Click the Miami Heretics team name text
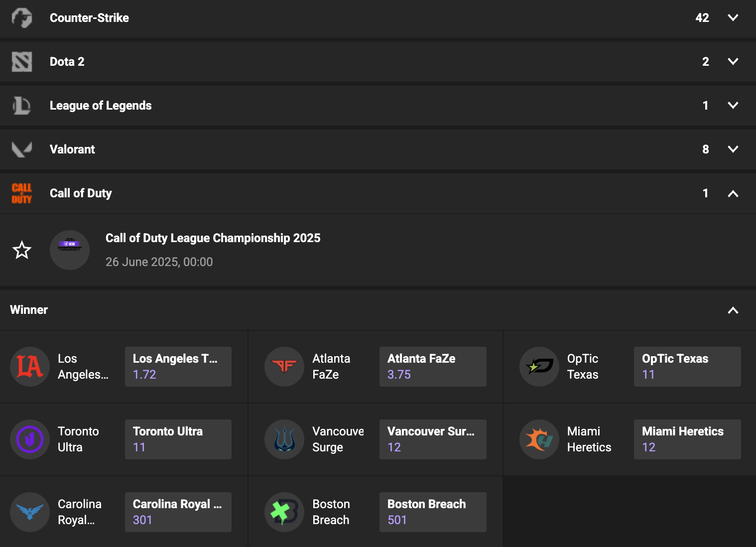Screen dimensions: 756x547 click(589, 439)
